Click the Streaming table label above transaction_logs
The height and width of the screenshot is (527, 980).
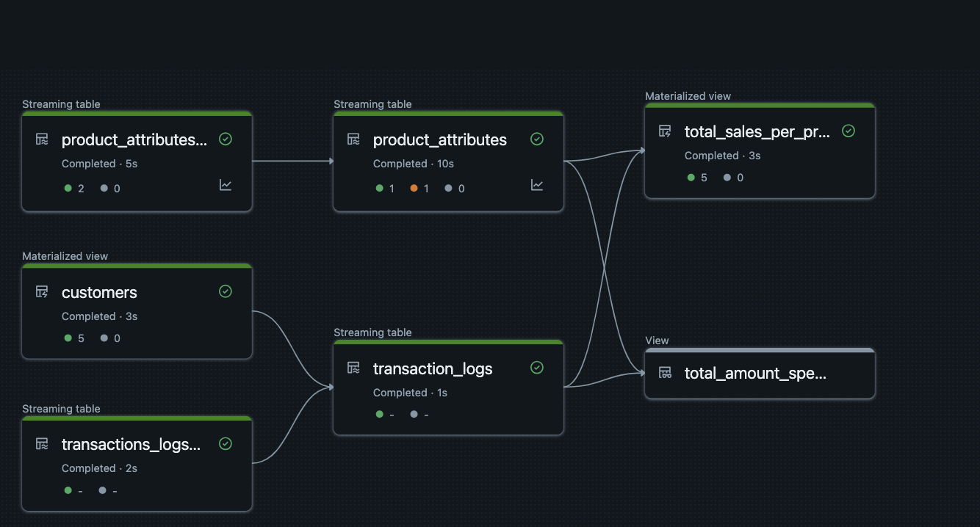[x=372, y=332]
